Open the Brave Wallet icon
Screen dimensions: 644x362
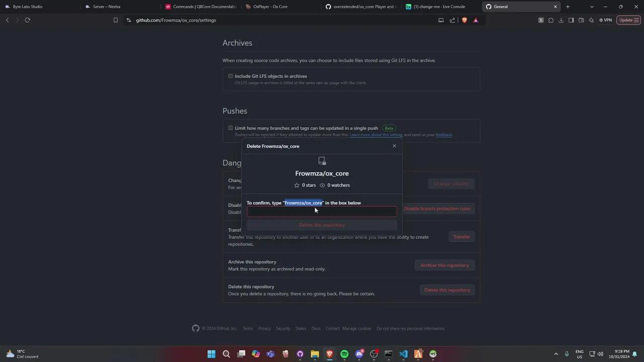(581, 20)
